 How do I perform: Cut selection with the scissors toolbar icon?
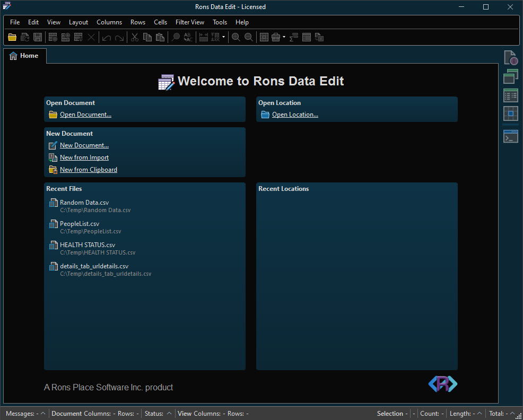[x=134, y=37]
